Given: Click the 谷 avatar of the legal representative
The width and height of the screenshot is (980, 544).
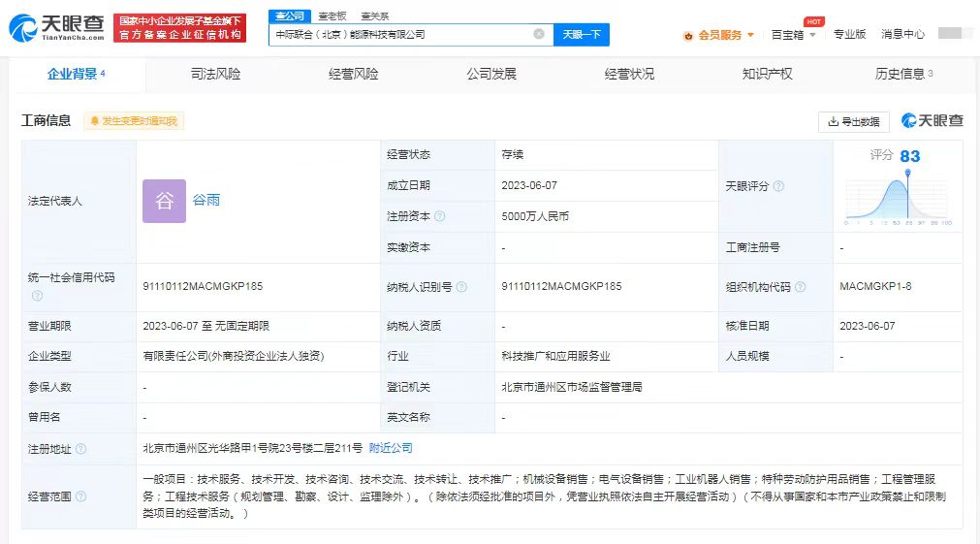Looking at the screenshot, I should [x=164, y=201].
